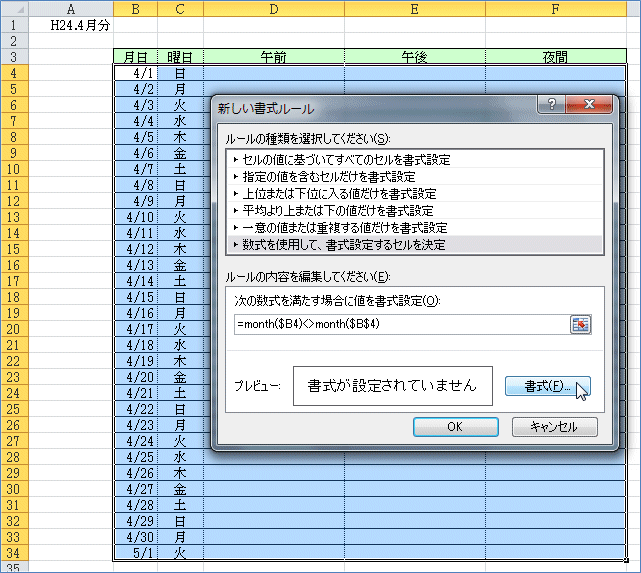
Task: Click the formula input field with =month($B4)
Action: pos(402,325)
